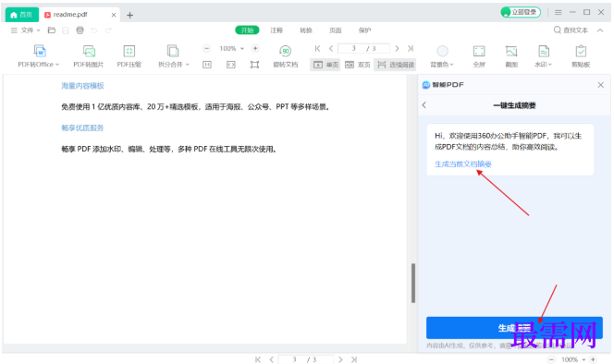Open the bottom status bar 100% zoom dropdown
This screenshot has height=364, width=614.
(x=583, y=359)
